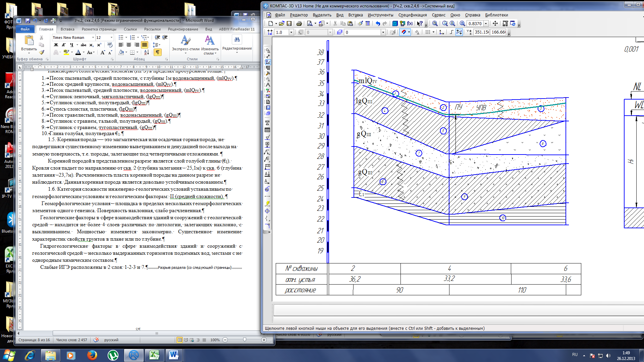Open the f(x) variables icon in KOMPAS
The height and width of the screenshot is (362, 644).
pos(410,23)
